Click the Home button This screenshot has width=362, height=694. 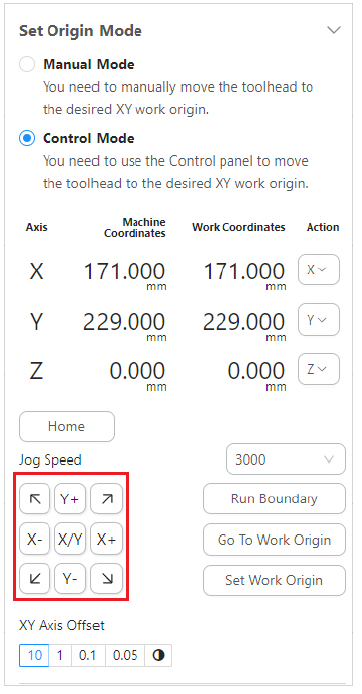(x=67, y=426)
